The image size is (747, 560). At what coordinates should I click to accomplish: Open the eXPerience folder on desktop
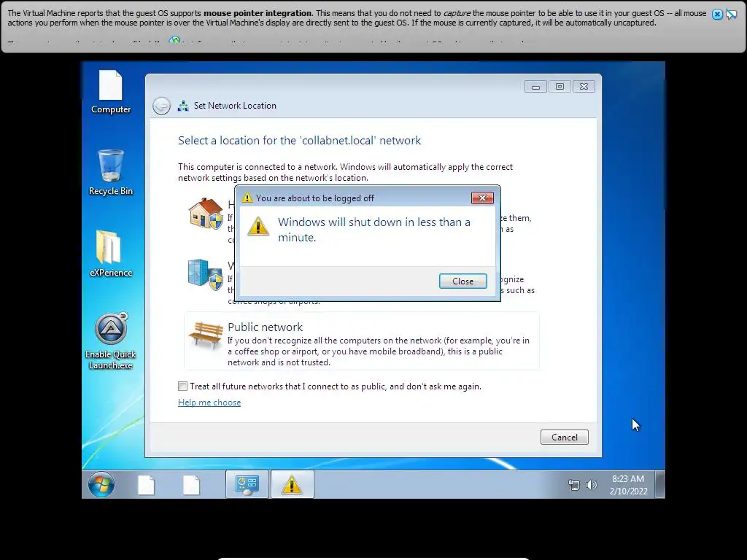point(111,253)
